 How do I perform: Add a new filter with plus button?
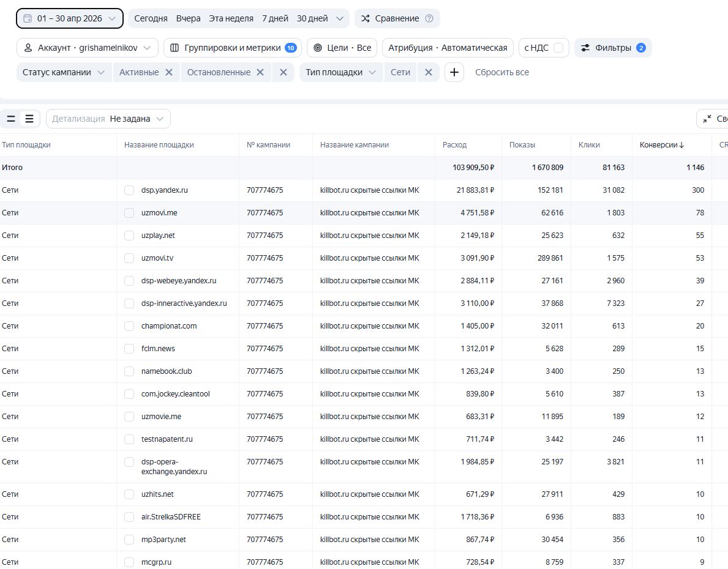(x=454, y=72)
